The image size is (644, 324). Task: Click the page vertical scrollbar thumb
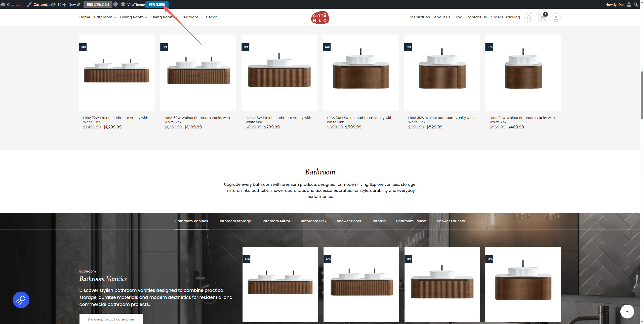642,95
